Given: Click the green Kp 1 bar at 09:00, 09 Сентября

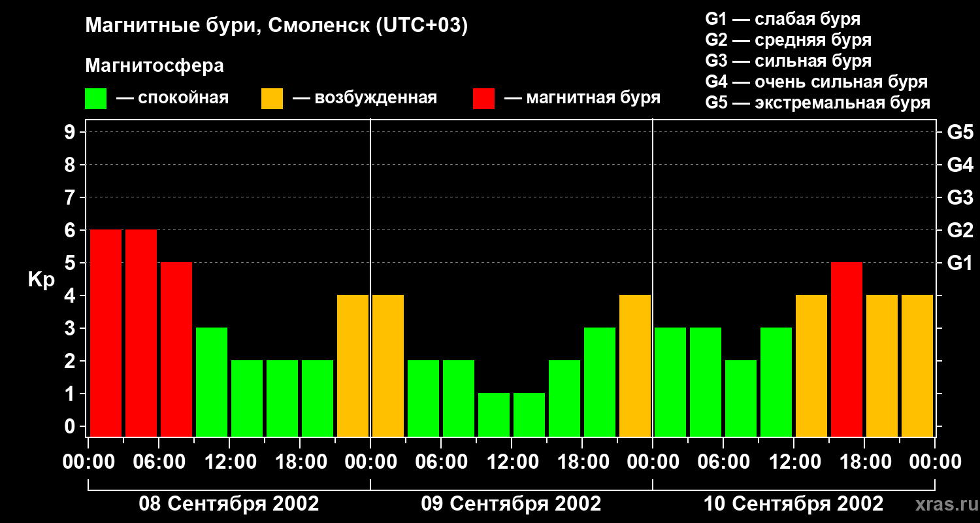Looking at the screenshot, I should click(x=494, y=414).
